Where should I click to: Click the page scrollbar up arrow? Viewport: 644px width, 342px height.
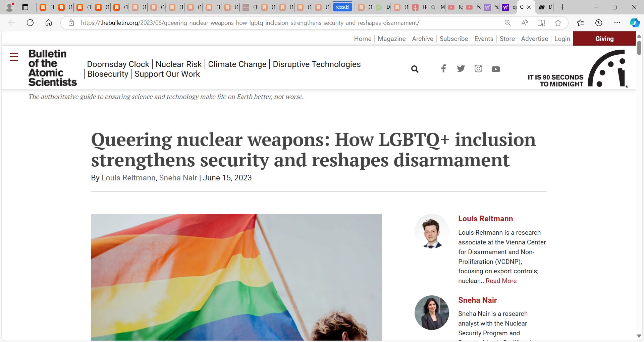639,36
